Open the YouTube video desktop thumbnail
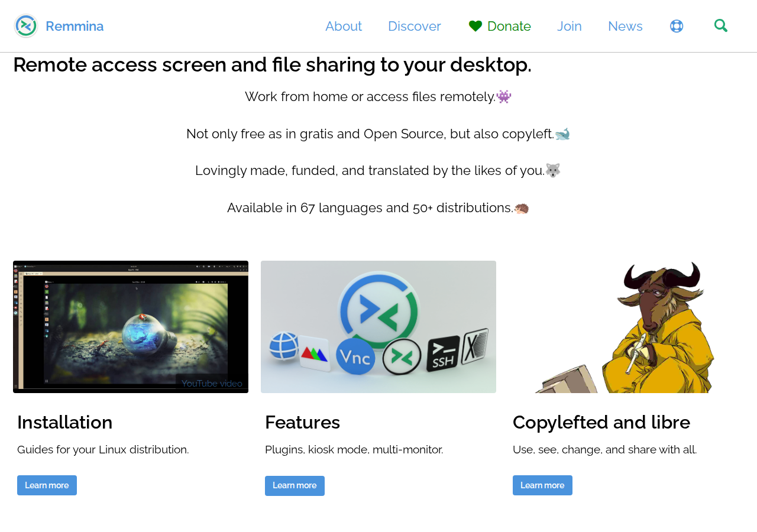The height and width of the screenshot is (532, 757). pyautogui.click(x=131, y=327)
